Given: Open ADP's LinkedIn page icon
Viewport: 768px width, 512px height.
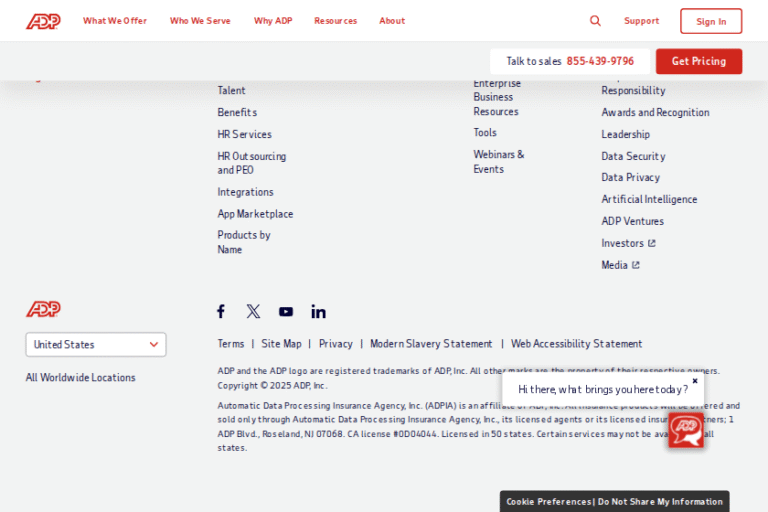Looking at the screenshot, I should [318, 311].
